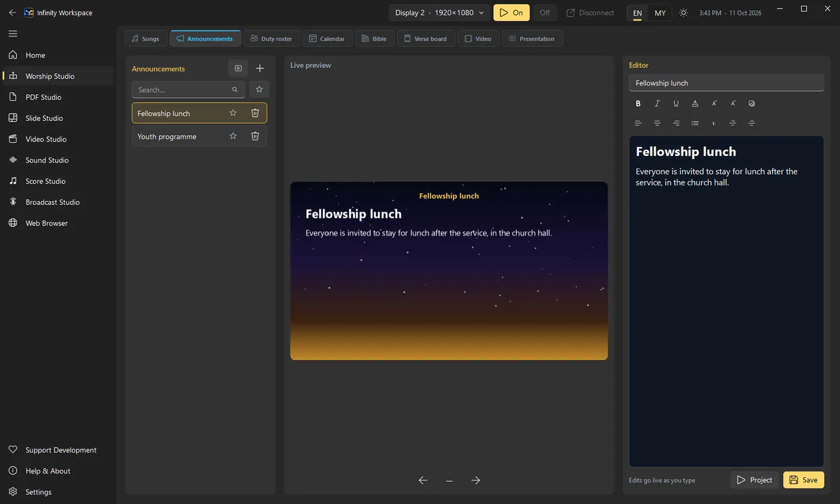Screen dimensions: 840x504
Task: Select the EN language option
Action: click(x=637, y=13)
